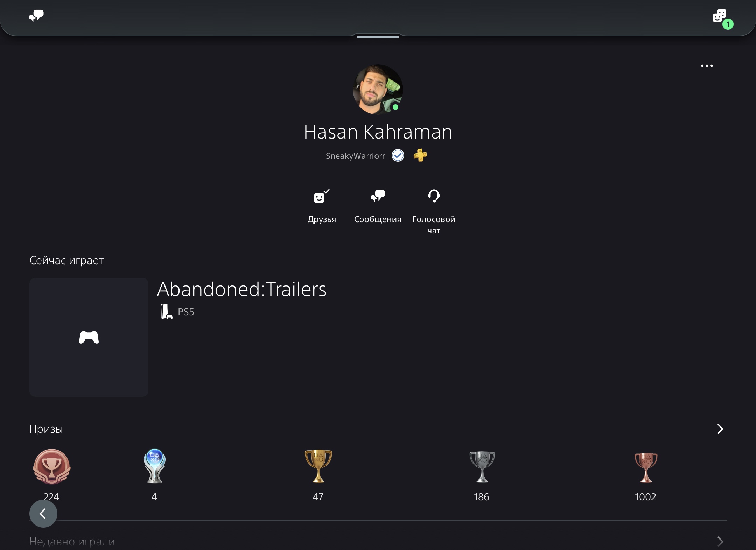The width and height of the screenshot is (756, 550).
Task: Tap the verified checkmark badge beside SneakyWarriorr
Action: click(398, 155)
